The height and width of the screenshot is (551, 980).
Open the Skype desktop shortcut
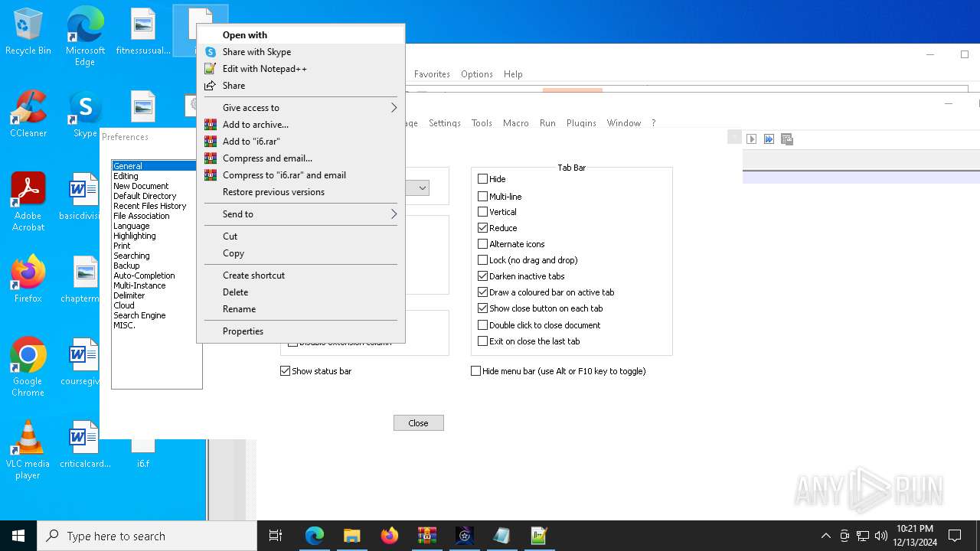click(x=85, y=115)
